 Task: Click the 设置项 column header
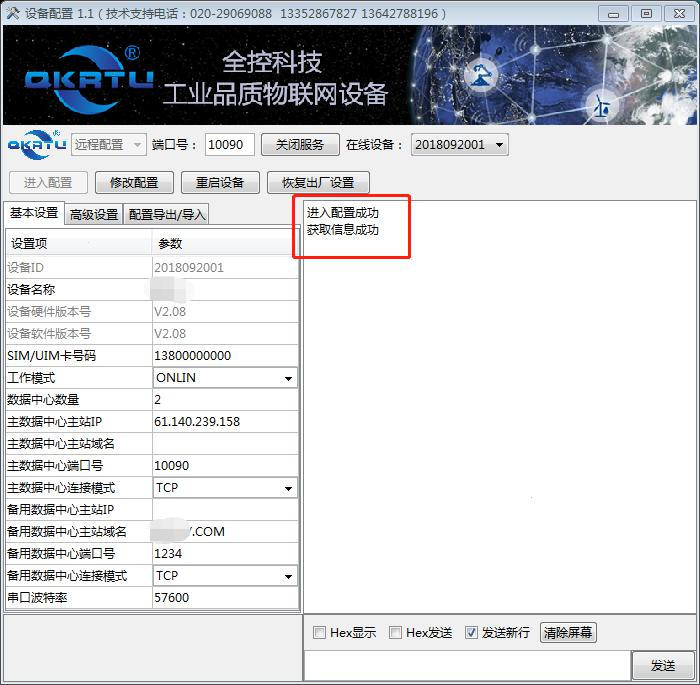[79, 243]
